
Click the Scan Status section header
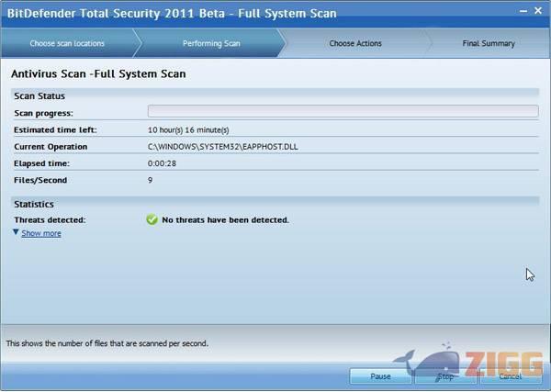point(39,95)
